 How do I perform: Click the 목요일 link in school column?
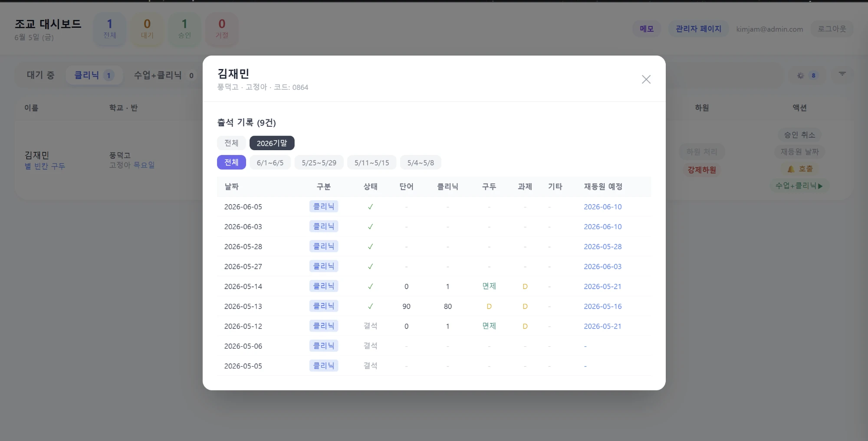click(144, 165)
